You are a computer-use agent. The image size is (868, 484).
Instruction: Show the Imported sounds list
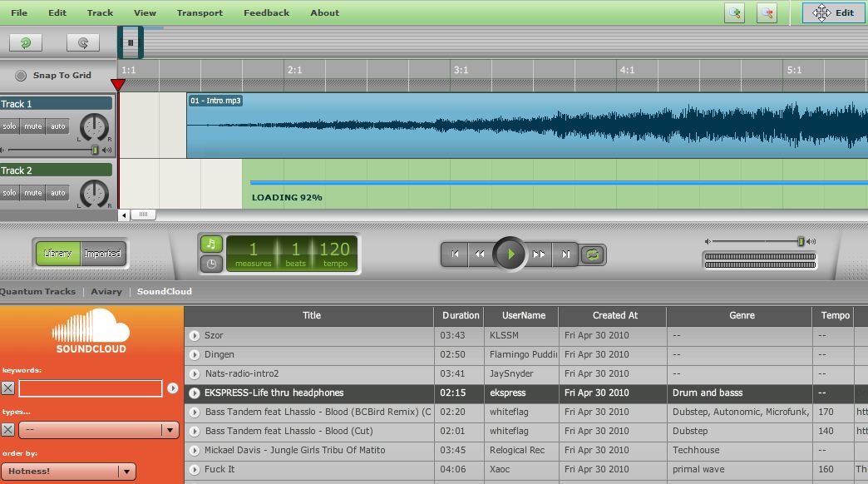(x=102, y=254)
